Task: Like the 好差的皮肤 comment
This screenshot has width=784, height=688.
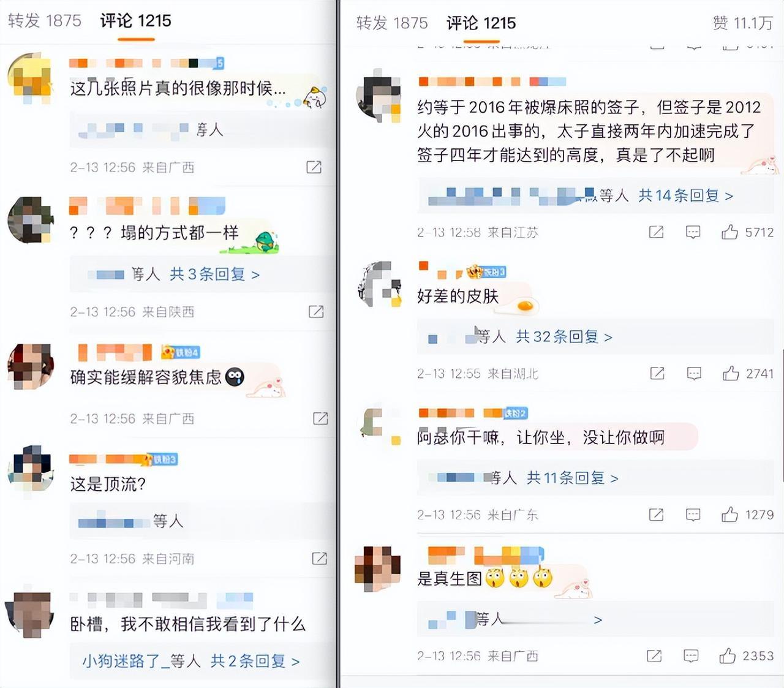Action: [x=731, y=373]
